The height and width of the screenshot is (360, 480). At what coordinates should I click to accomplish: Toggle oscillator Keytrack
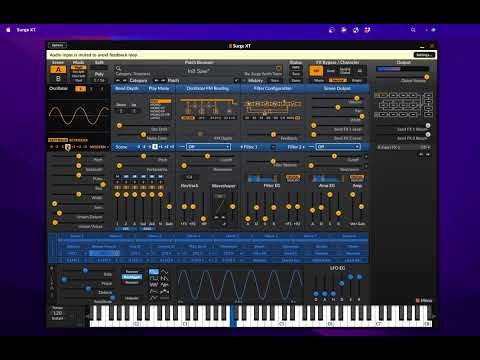(x=58, y=140)
